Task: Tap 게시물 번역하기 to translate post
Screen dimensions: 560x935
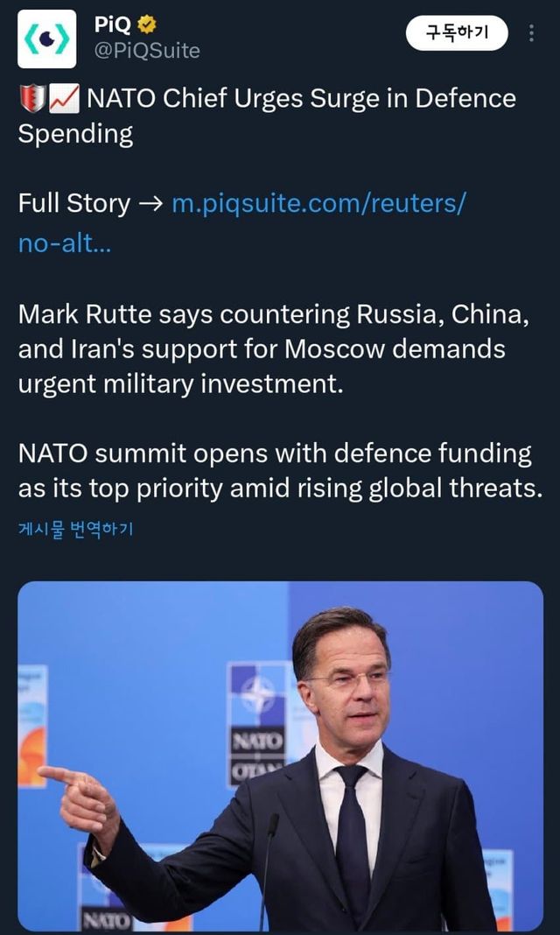Action: click(75, 530)
